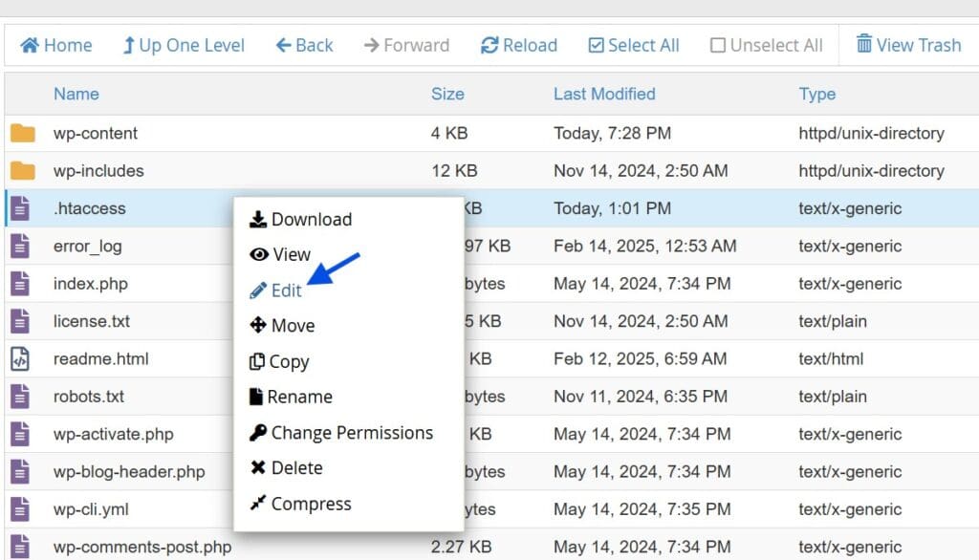
Task: Click the readme.html code file icon
Action: pyautogui.click(x=20, y=359)
